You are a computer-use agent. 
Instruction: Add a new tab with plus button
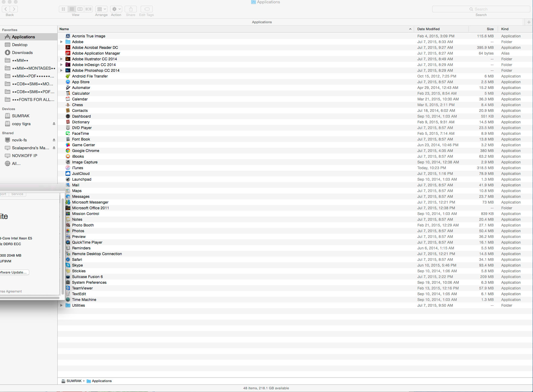(529, 22)
